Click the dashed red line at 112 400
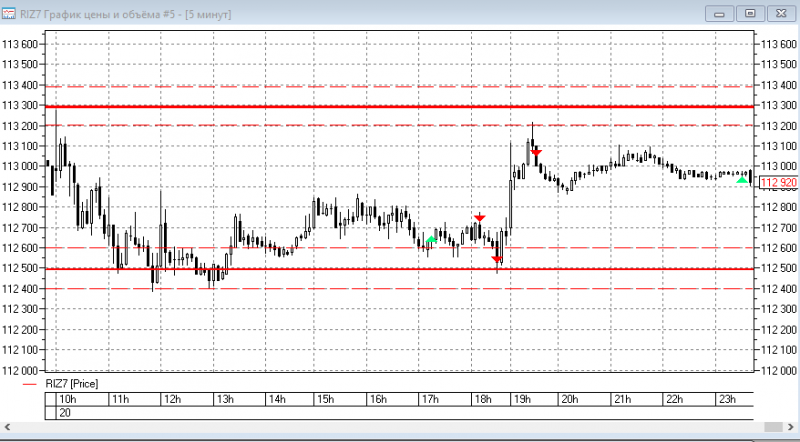Screen dimensions: 800x442 pos(399,289)
